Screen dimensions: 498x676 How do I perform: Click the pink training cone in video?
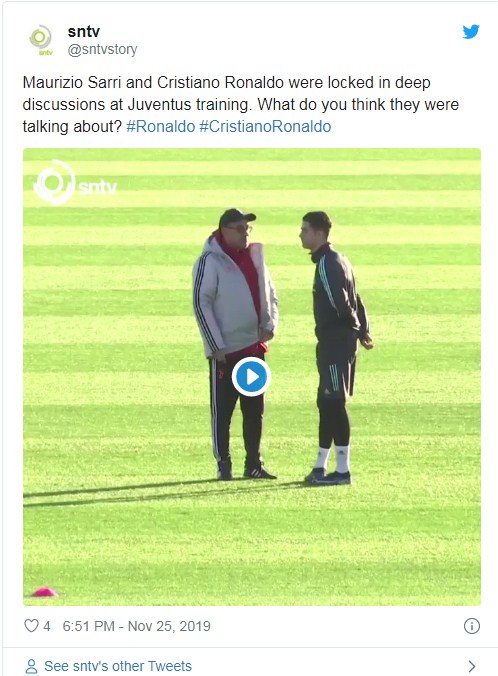(x=44, y=592)
